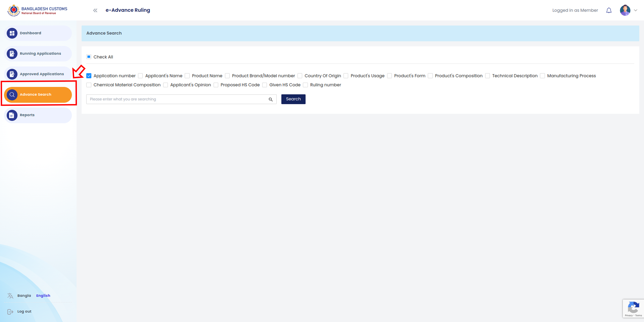Image resolution: width=644 pixels, height=322 pixels.
Task: Click the Bangladesh Customs logo
Action: pos(37,11)
